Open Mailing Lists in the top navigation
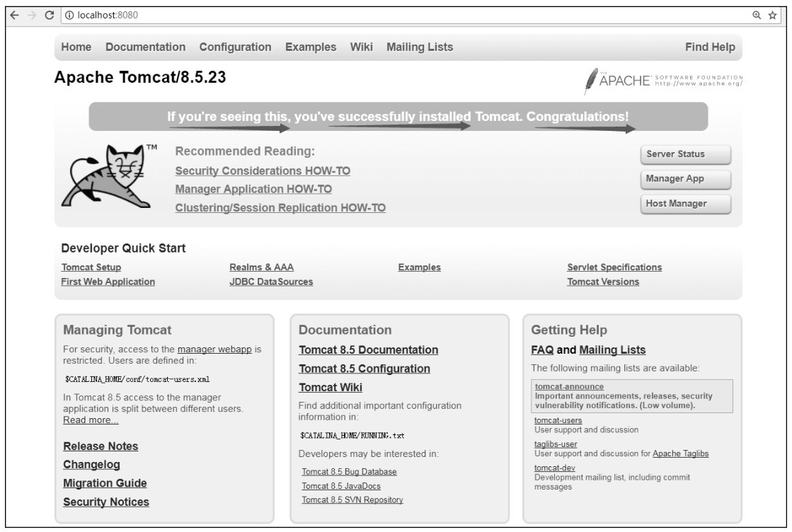792x532 pixels. tap(420, 47)
